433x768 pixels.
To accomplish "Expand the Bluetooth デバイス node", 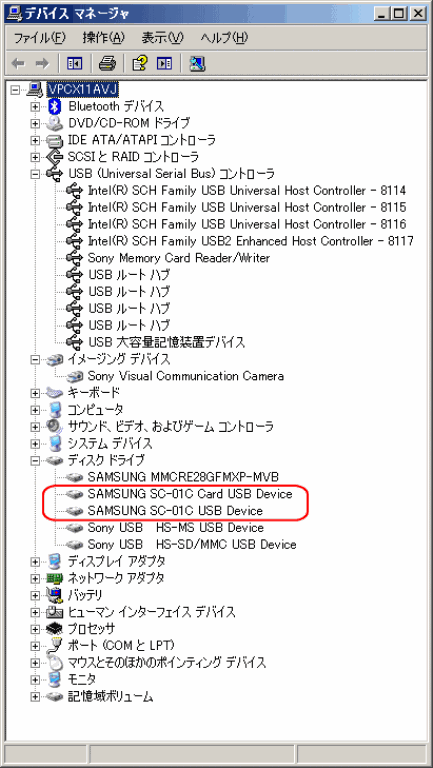I will coord(35,106).
